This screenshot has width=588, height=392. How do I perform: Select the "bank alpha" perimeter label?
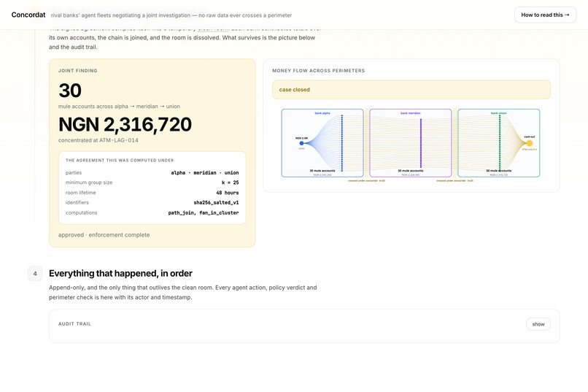322,113
